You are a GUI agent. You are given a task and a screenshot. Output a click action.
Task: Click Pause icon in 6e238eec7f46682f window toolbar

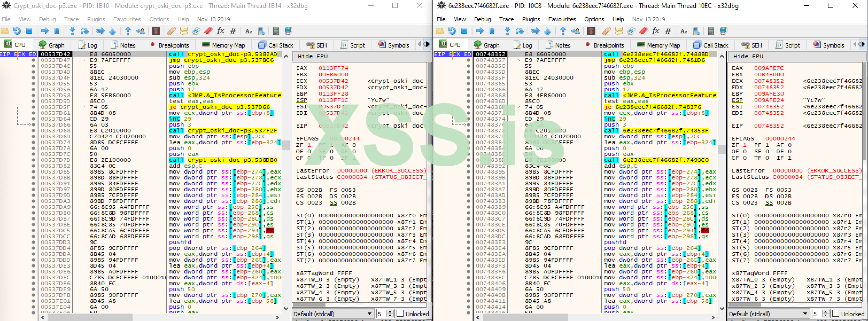(492, 31)
